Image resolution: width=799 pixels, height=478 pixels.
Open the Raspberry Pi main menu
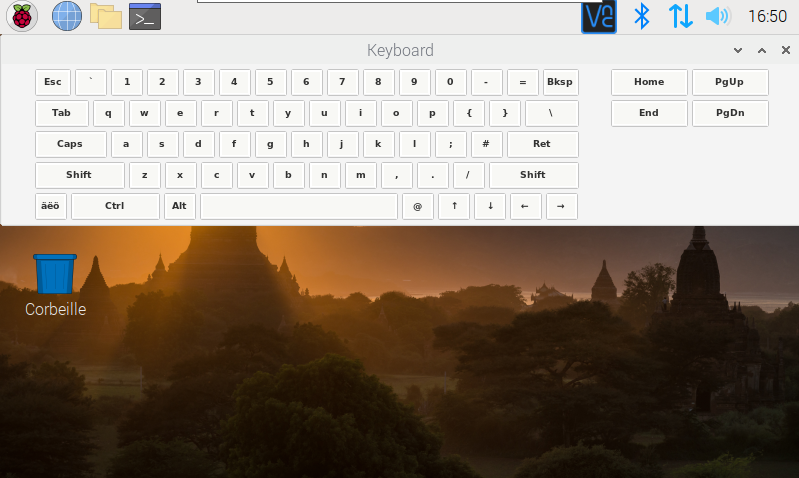coord(22,16)
